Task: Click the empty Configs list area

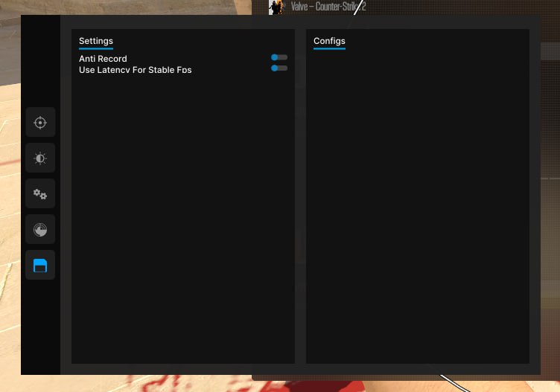Action: point(417,208)
